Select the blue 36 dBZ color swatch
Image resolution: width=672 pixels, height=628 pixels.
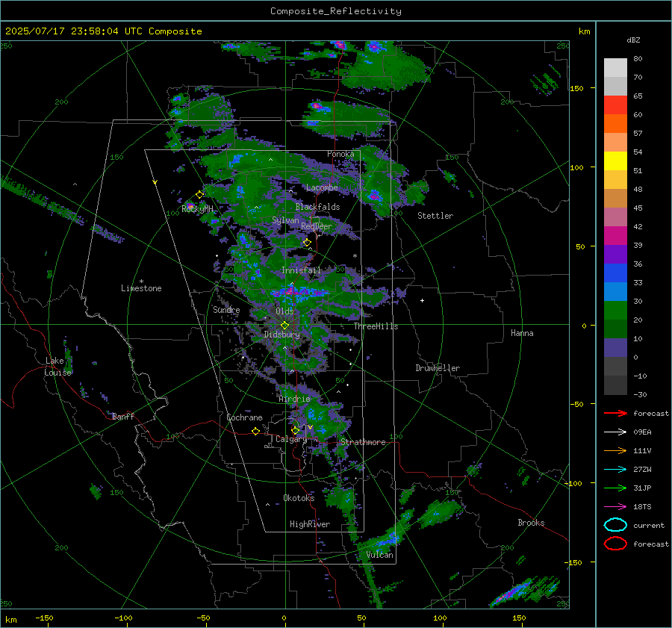pyautogui.click(x=615, y=273)
